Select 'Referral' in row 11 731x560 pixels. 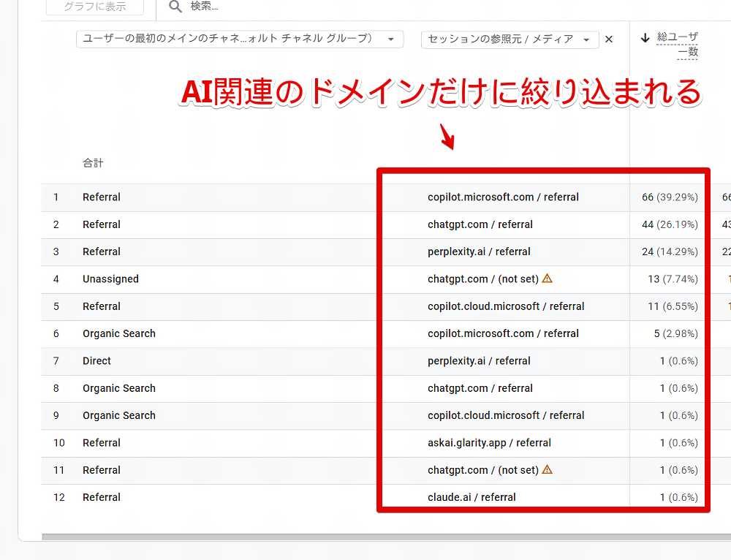point(102,470)
